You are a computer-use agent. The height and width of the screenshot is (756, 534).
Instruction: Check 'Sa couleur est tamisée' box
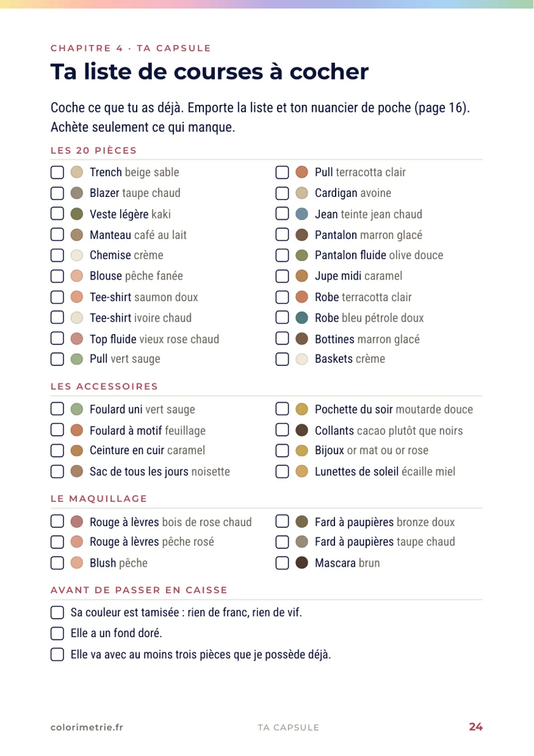tap(57, 612)
